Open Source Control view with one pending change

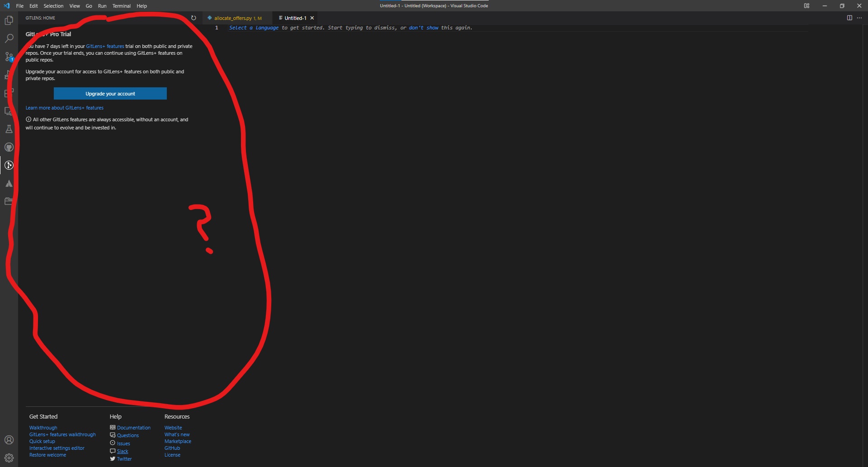[x=9, y=57]
